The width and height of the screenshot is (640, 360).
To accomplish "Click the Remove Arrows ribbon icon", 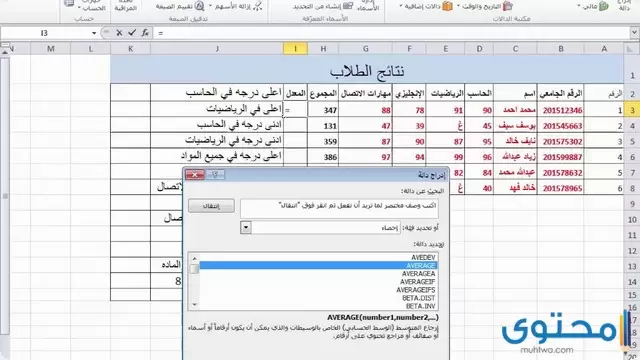I will 257,6.
